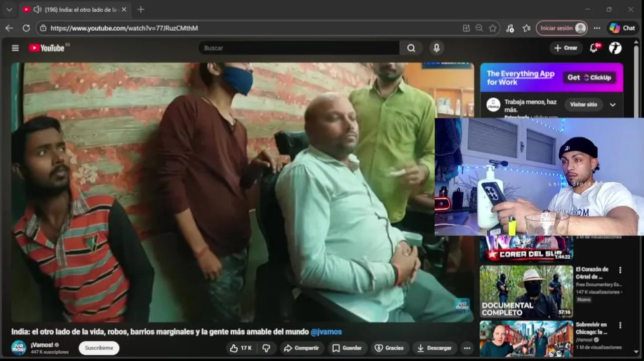Expand the ClickUp ad options chevron
The image size is (644, 361).
click(612, 105)
